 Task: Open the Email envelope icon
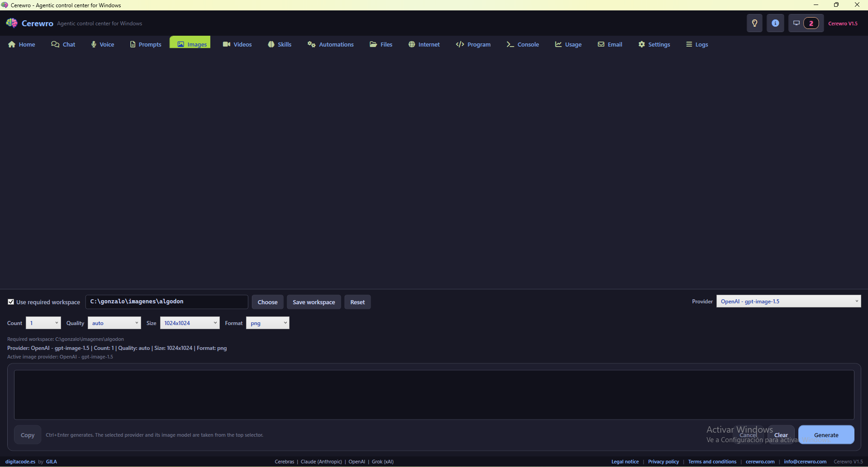coord(600,44)
